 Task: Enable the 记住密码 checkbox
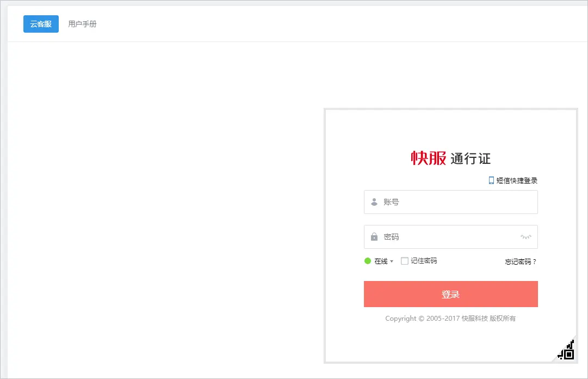click(x=405, y=261)
